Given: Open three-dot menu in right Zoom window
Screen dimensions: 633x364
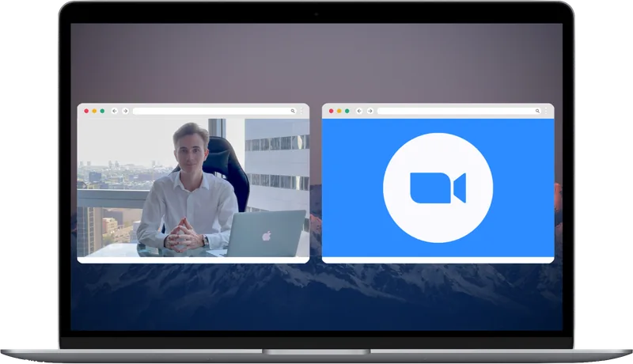Looking at the screenshot, I should 547,111.
